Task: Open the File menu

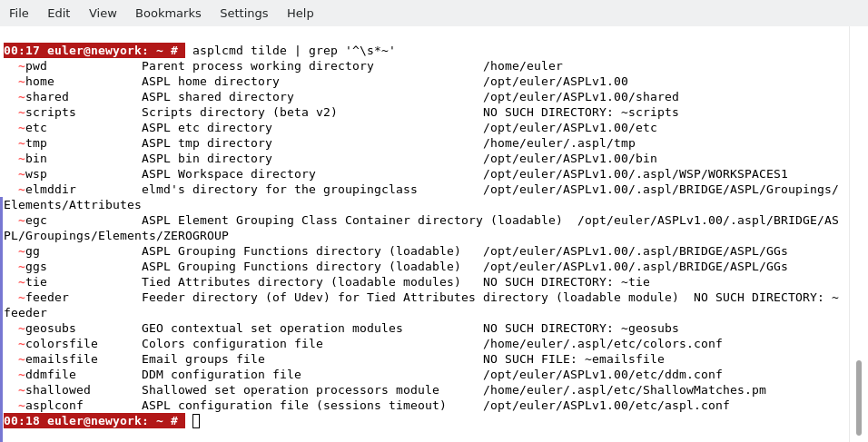Action: coord(19,13)
